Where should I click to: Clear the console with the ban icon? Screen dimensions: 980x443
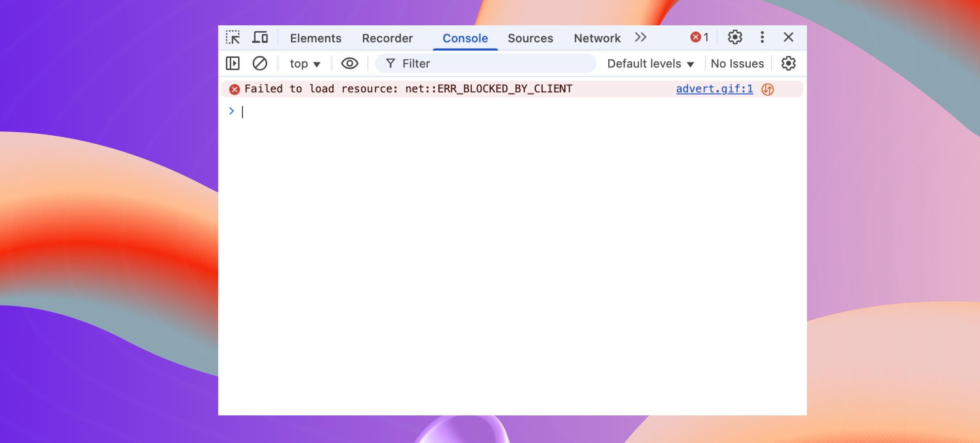click(x=260, y=64)
